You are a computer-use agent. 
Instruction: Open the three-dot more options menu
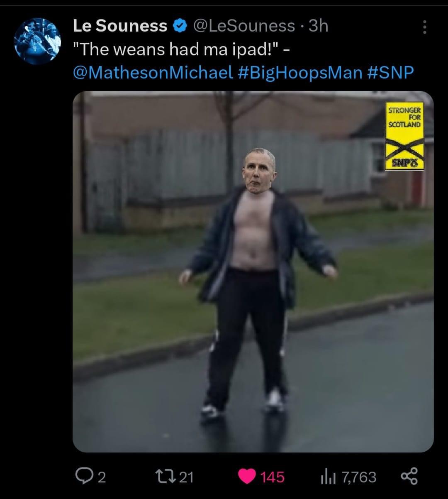point(424,27)
